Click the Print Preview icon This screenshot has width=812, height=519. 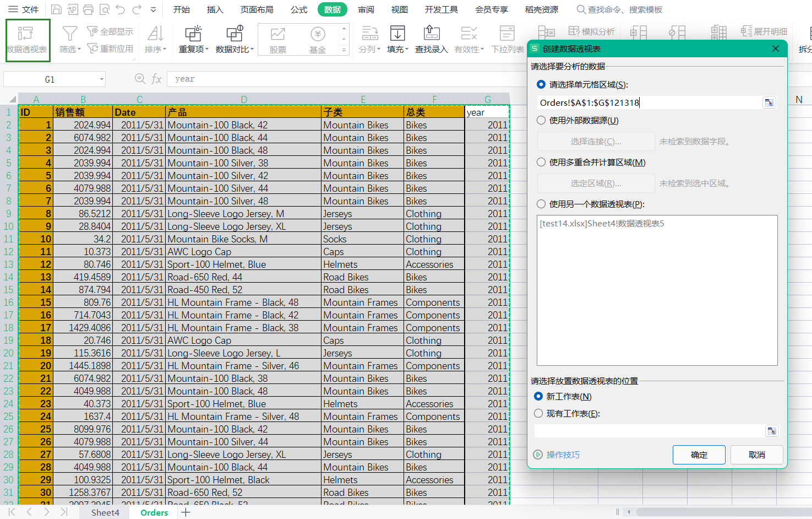[x=105, y=9]
